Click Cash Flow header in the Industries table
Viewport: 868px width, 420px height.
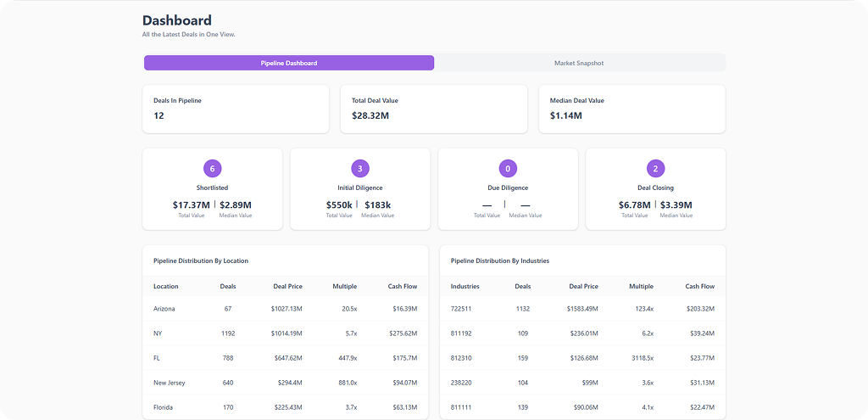699,287
